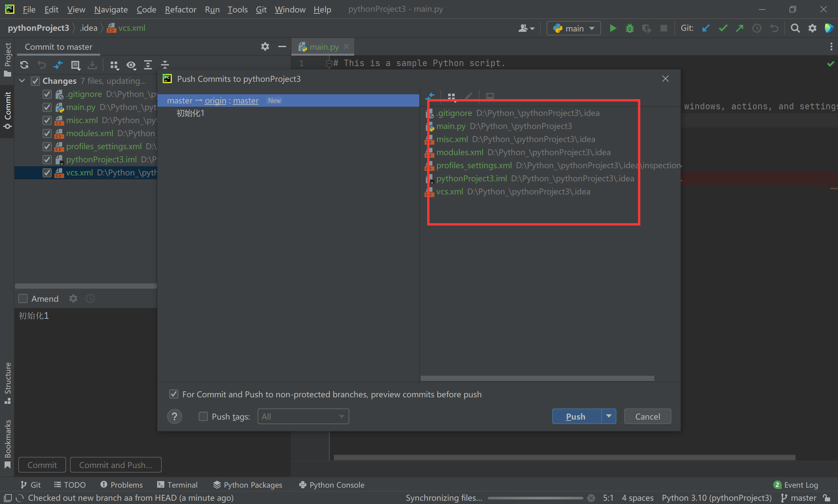Click the Debug bug icon
The width and height of the screenshot is (838, 504).
point(629,28)
